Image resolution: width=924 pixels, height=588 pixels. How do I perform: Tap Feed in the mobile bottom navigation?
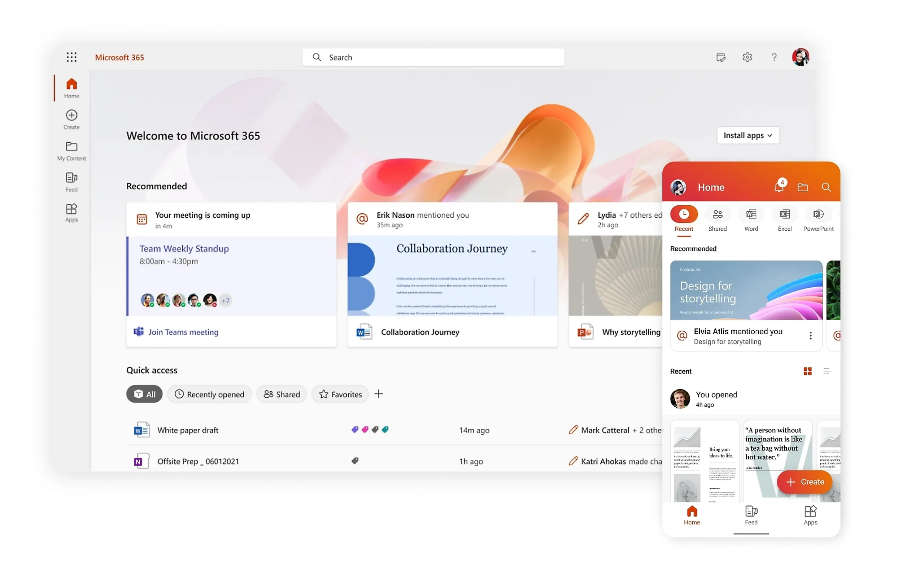tap(751, 516)
